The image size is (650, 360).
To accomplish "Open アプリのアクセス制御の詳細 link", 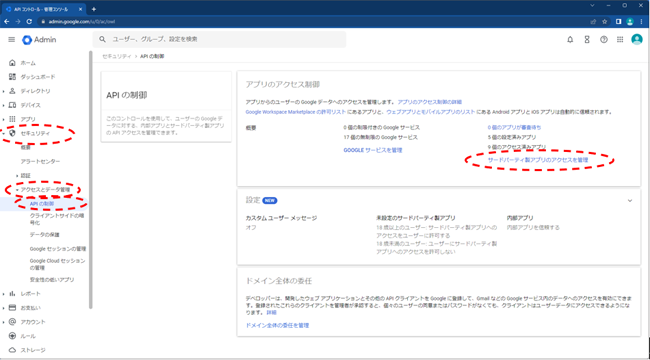I will 430,102.
